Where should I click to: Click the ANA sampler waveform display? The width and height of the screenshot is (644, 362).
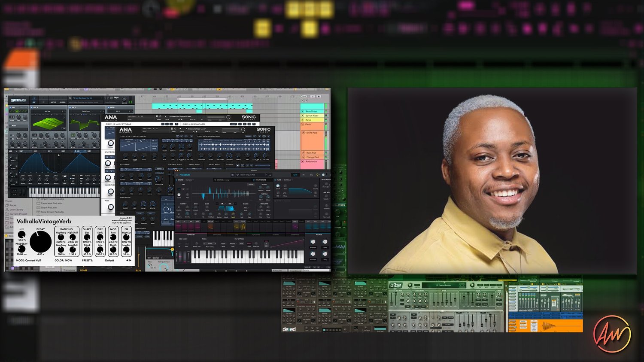(x=234, y=146)
